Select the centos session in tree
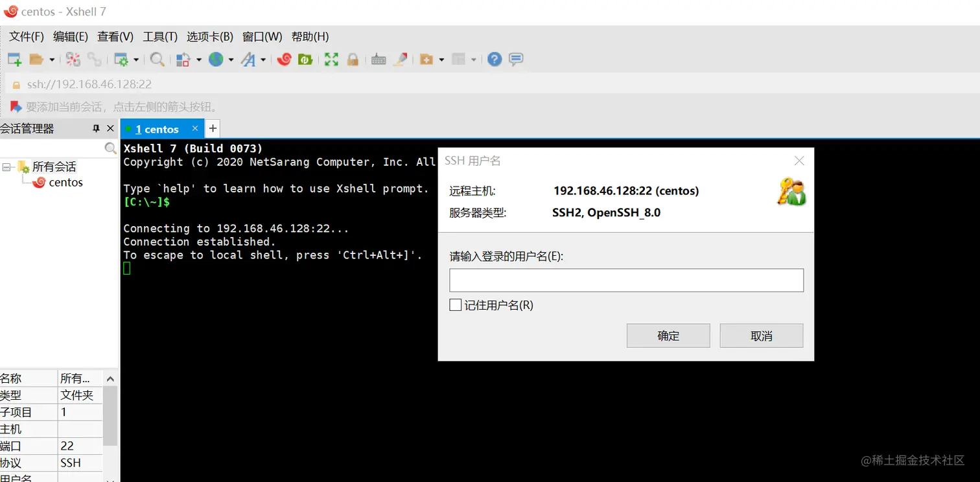 (66, 183)
